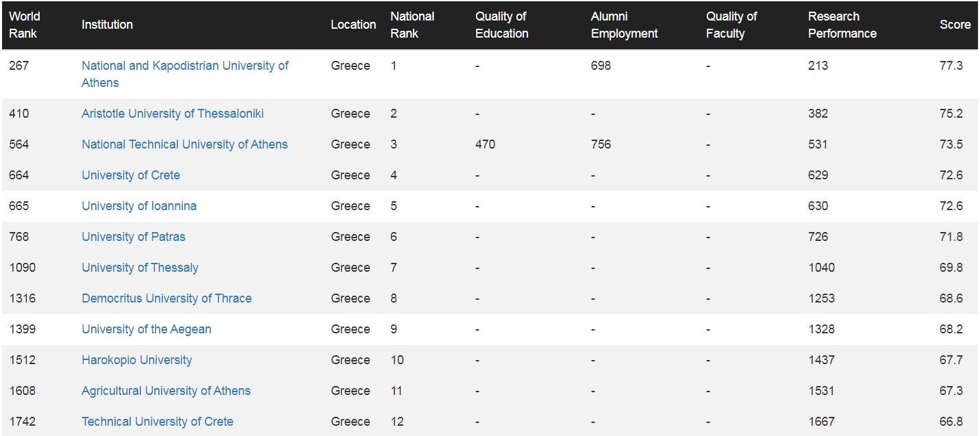Open National and Kapodistrian University of Athens link

point(185,66)
